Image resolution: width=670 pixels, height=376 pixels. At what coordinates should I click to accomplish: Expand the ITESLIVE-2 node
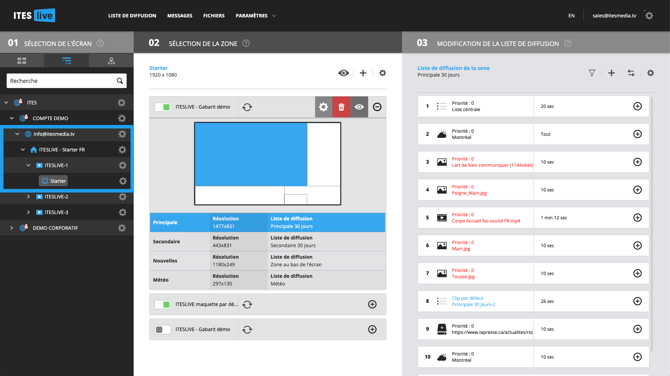(28, 197)
